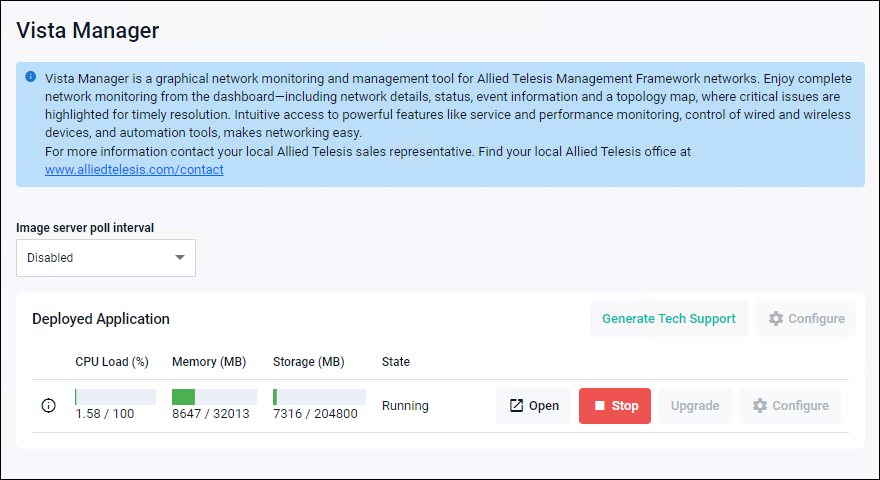This screenshot has width=880, height=480.
Task: Click the CPU Load progress bar
Action: [116, 397]
